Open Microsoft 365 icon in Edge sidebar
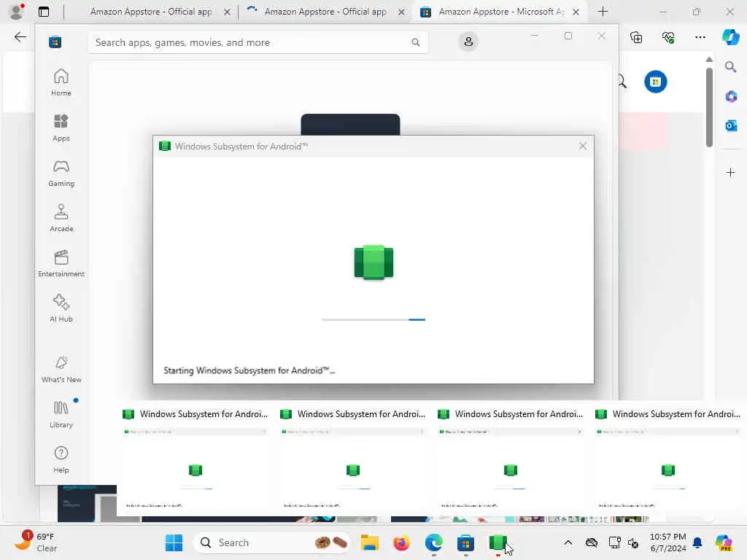The height and width of the screenshot is (560, 747). point(731,97)
